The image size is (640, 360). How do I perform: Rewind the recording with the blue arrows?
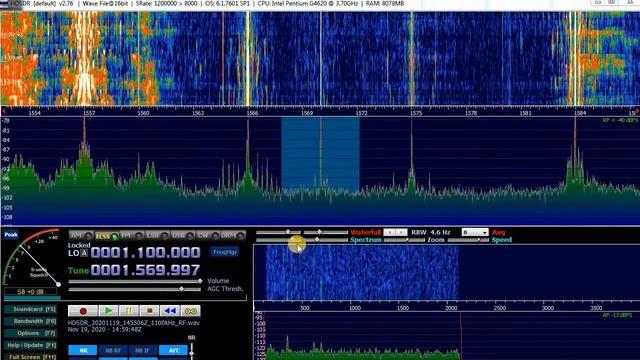[x=170, y=311]
